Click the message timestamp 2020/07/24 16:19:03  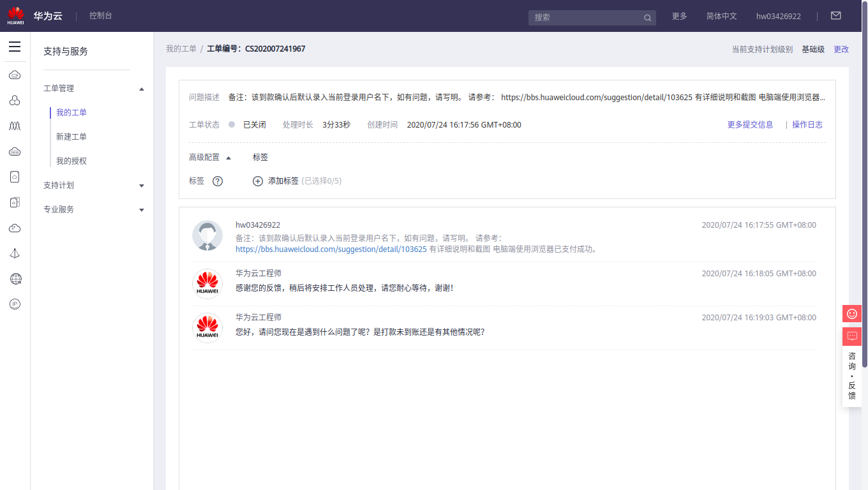(x=759, y=317)
